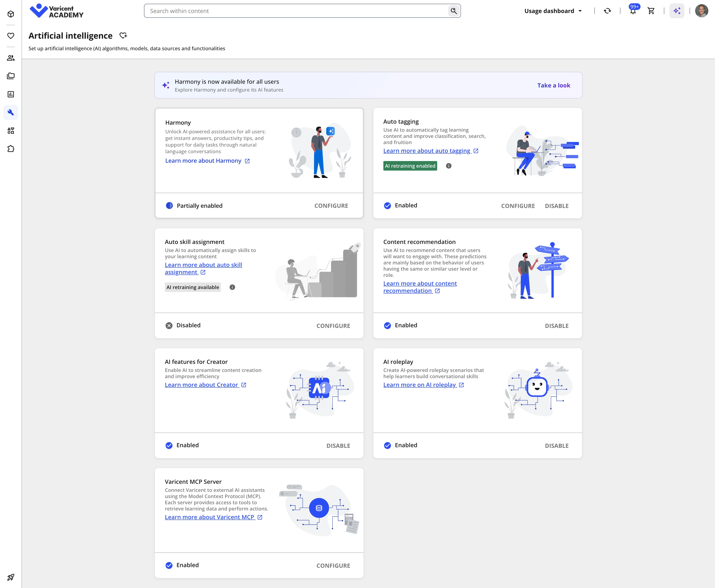This screenshot has width=715, height=588.
Task: Open the users icon in sidebar
Action: pyautogui.click(x=11, y=58)
